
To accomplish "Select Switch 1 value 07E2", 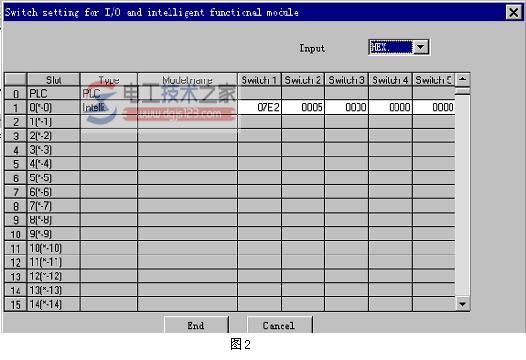I will pyautogui.click(x=259, y=107).
